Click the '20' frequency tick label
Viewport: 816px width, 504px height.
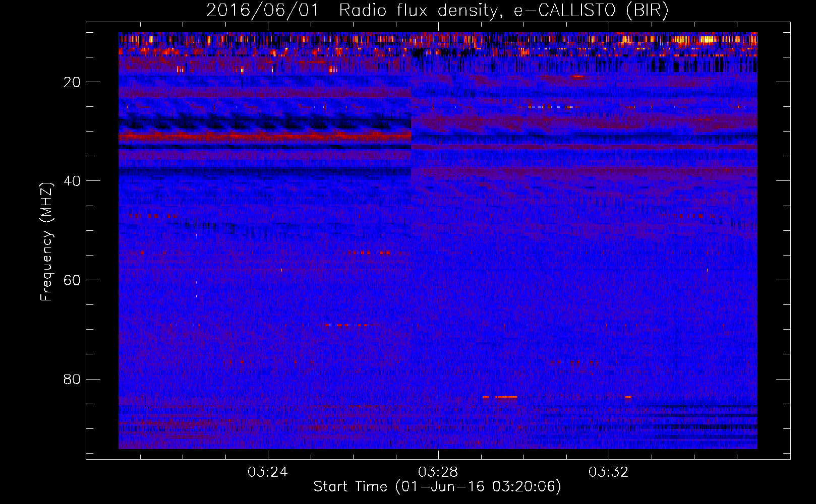pos(72,82)
